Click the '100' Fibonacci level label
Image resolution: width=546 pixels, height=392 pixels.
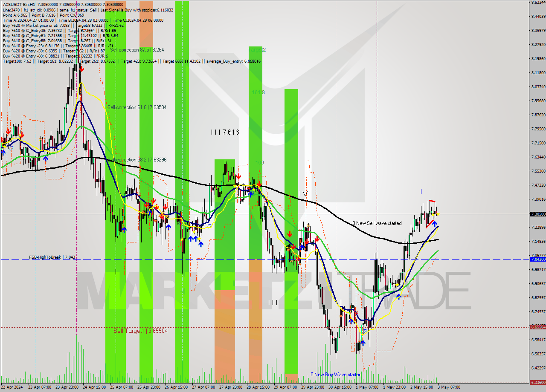click(260, 163)
